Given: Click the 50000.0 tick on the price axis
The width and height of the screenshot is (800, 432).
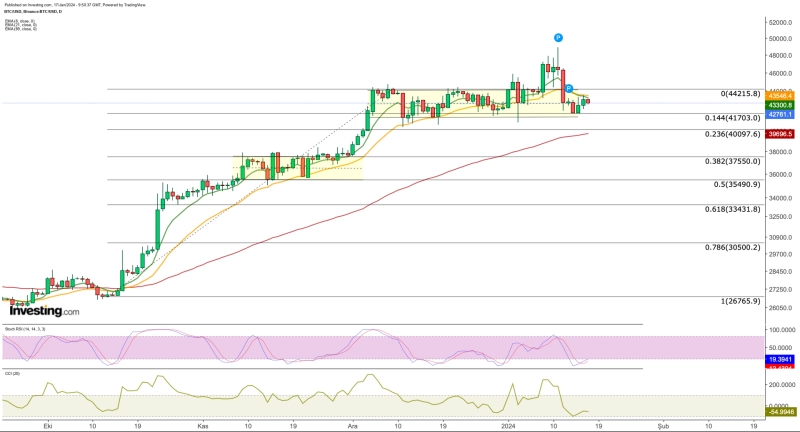Looking at the screenshot, I should coord(780,39).
